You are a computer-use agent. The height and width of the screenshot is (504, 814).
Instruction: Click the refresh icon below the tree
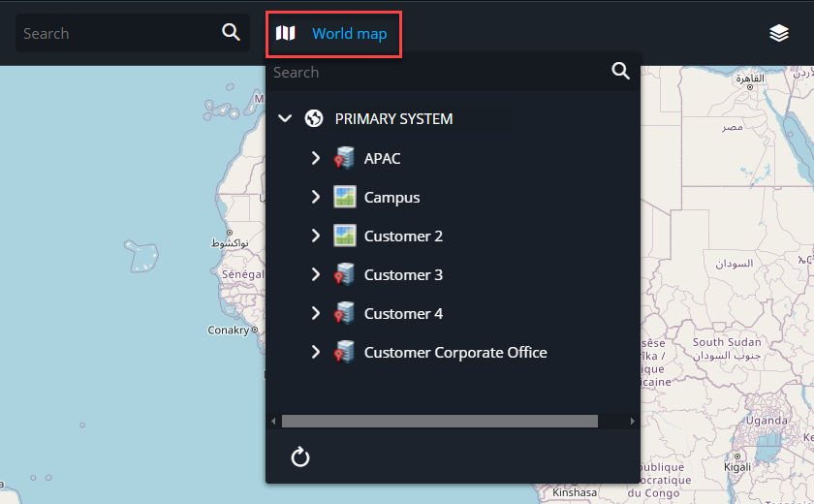pyautogui.click(x=300, y=457)
